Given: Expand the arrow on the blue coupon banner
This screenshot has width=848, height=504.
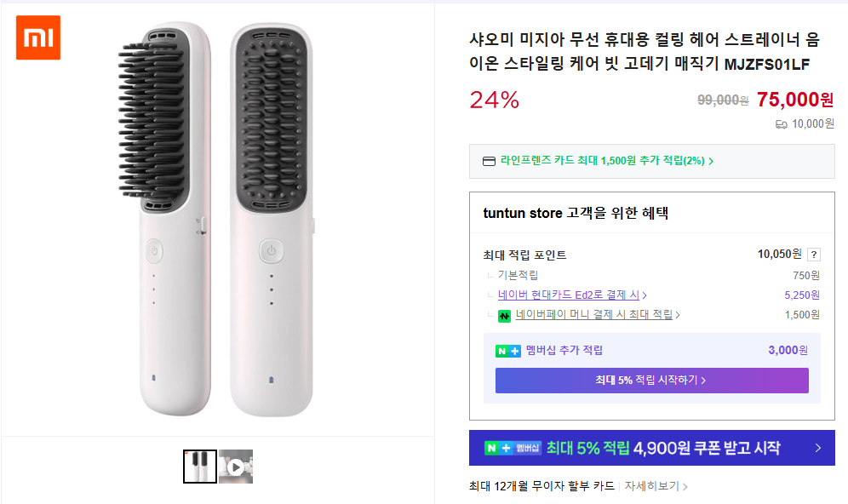Looking at the screenshot, I should click(x=817, y=448).
